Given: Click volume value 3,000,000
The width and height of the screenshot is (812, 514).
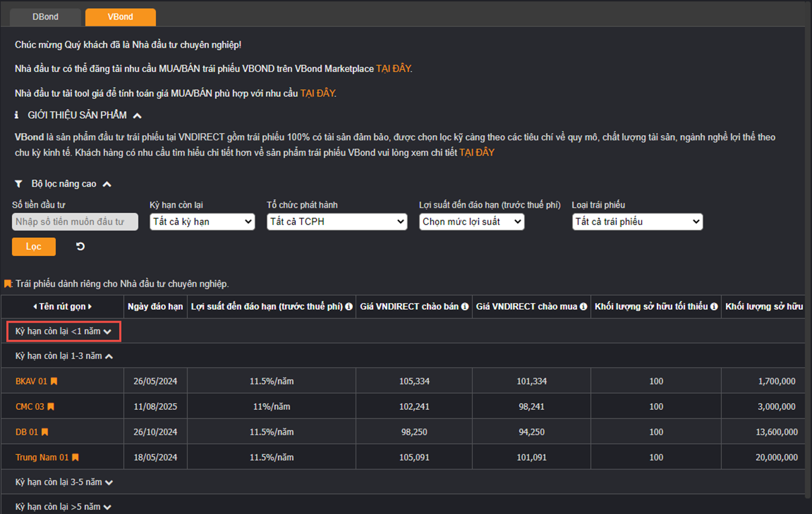Looking at the screenshot, I should (x=776, y=406).
